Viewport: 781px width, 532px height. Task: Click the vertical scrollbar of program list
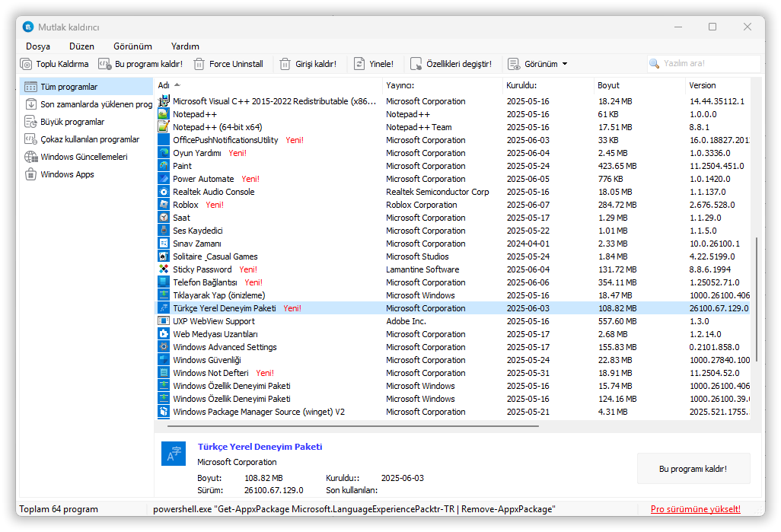757,299
